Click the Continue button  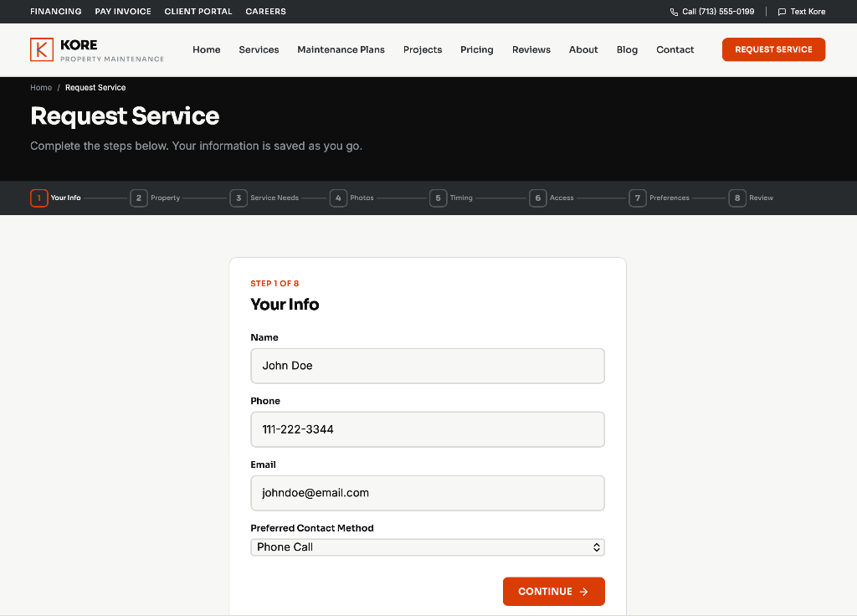click(x=554, y=592)
